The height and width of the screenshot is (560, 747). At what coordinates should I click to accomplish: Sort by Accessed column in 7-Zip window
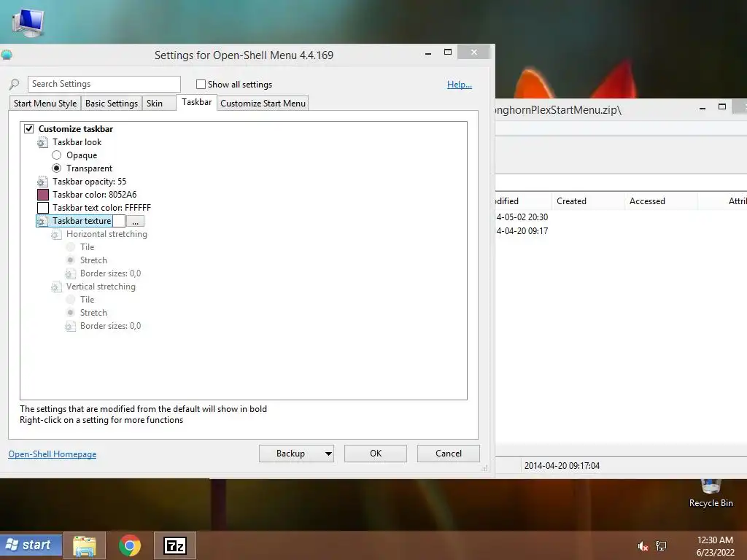point(661,201)
